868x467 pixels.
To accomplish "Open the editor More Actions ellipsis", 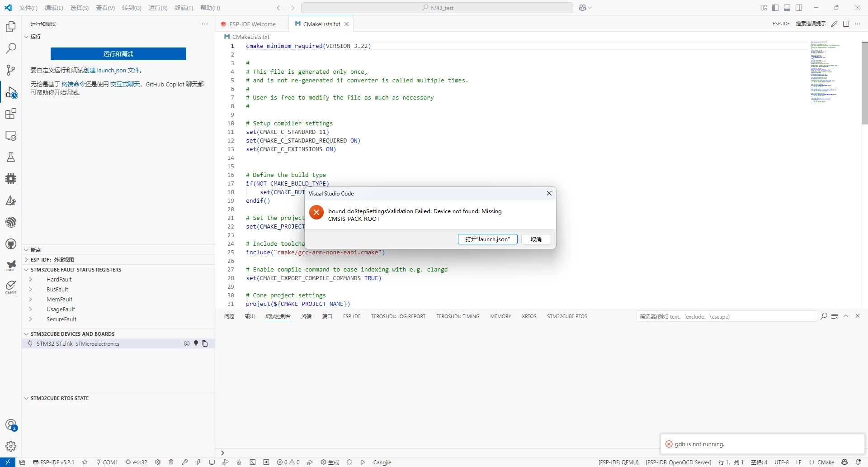I will [x=858, y=24].
